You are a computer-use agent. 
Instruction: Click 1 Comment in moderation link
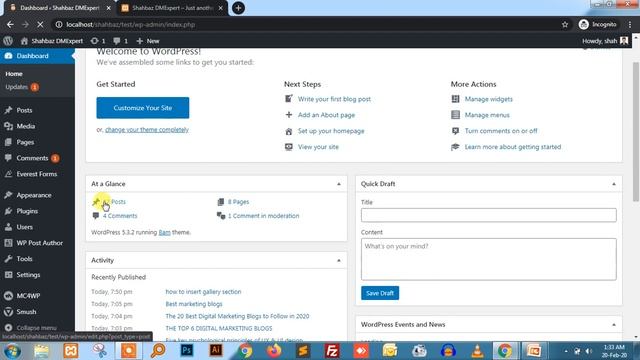pyautogui.click(x=263, y=216)
